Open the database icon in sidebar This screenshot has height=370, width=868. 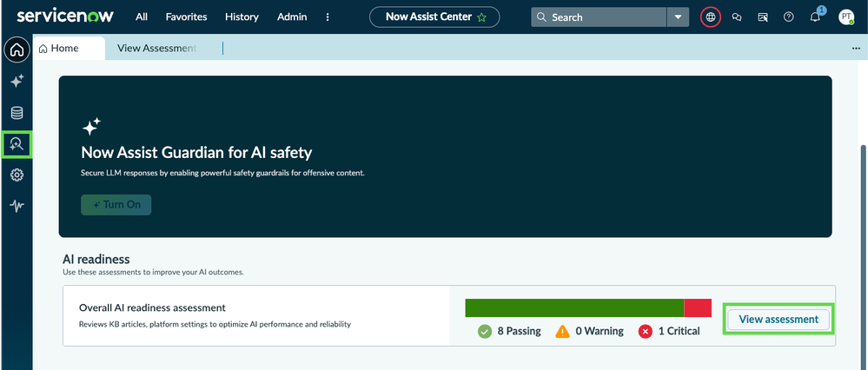click(17, 114)
